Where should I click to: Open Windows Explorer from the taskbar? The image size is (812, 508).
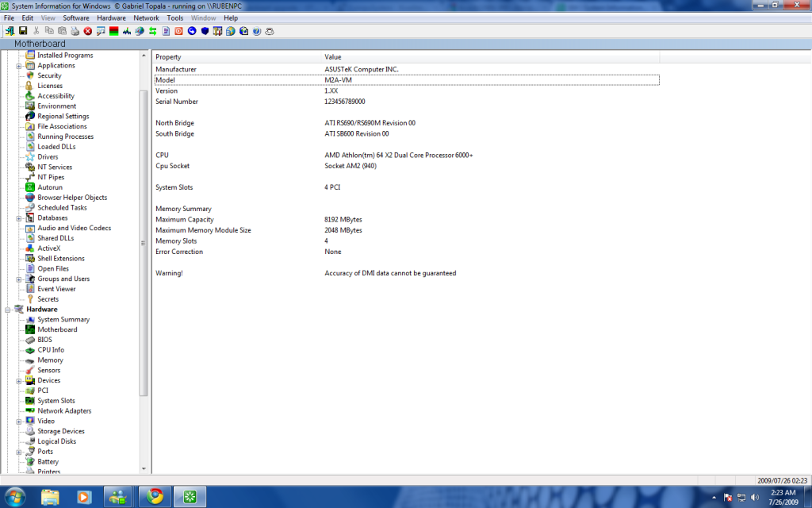(x=50, y=497)
